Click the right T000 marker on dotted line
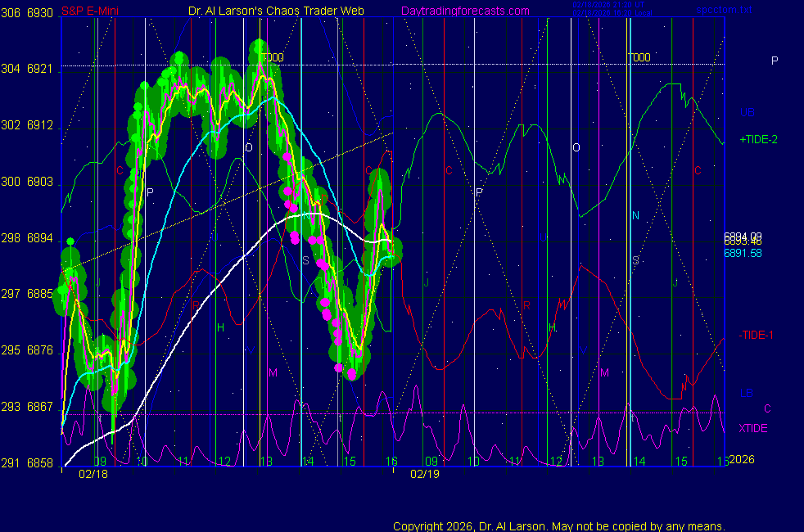The height and width of the screenshot is (532, 804). click(x=639, y=57)
